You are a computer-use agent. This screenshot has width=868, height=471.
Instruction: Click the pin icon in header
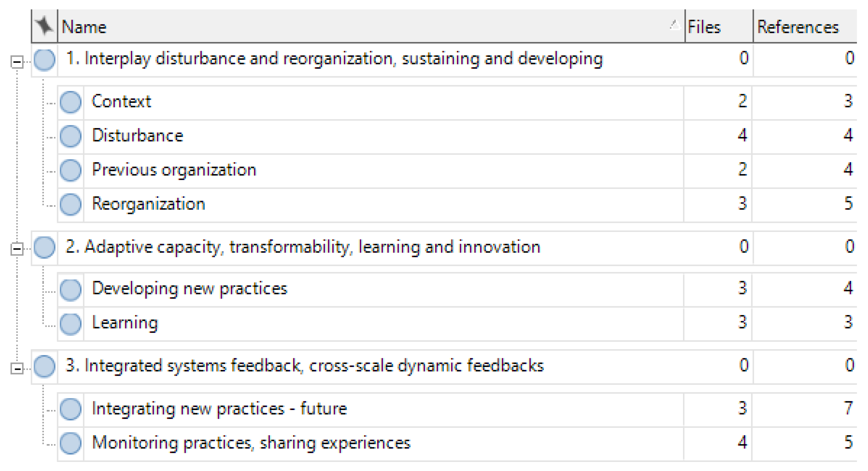click(44, 26)
